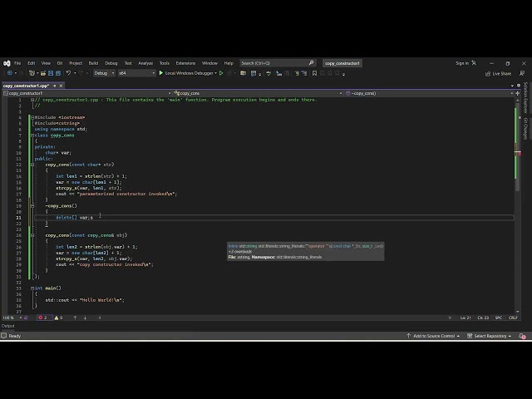532x399 pixels.
Task: Open the Undo history dropdown arrow
Action: (x=75, y=73)
